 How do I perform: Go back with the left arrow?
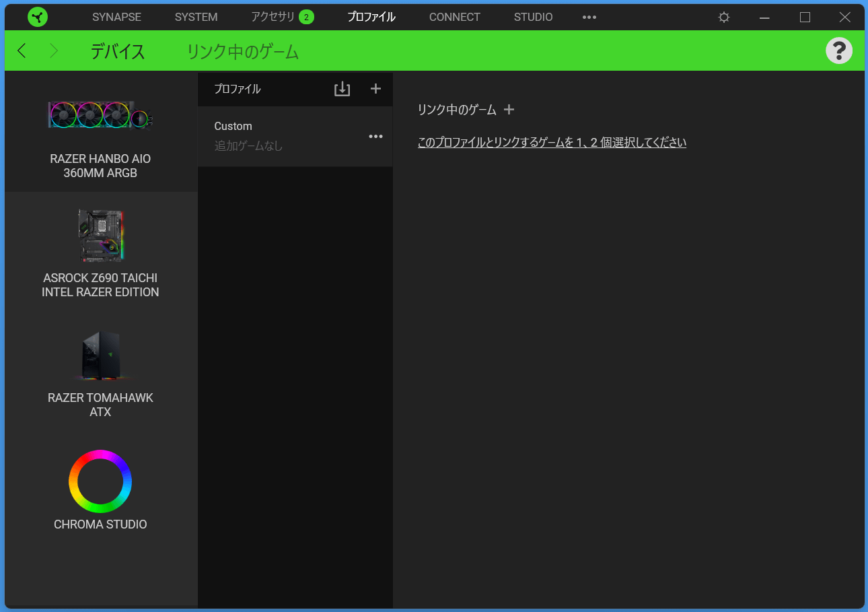click(x=22, y=50)
